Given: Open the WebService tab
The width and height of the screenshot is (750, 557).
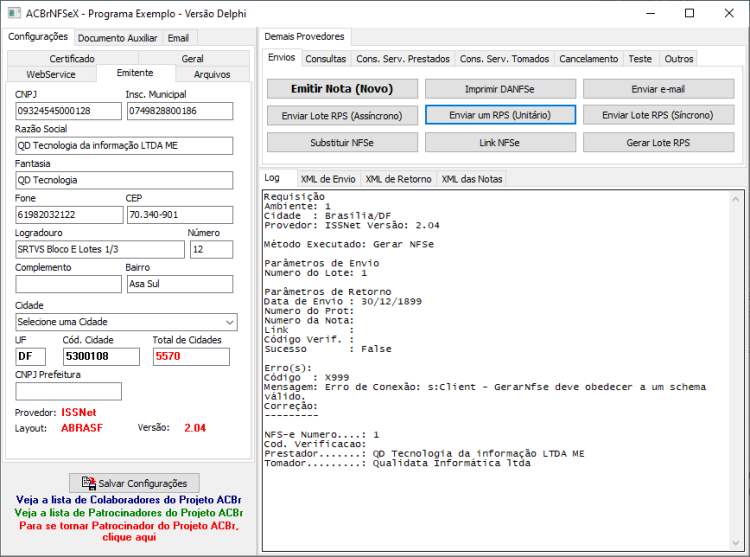Looking at the screenshot, I should click(51, 74).
